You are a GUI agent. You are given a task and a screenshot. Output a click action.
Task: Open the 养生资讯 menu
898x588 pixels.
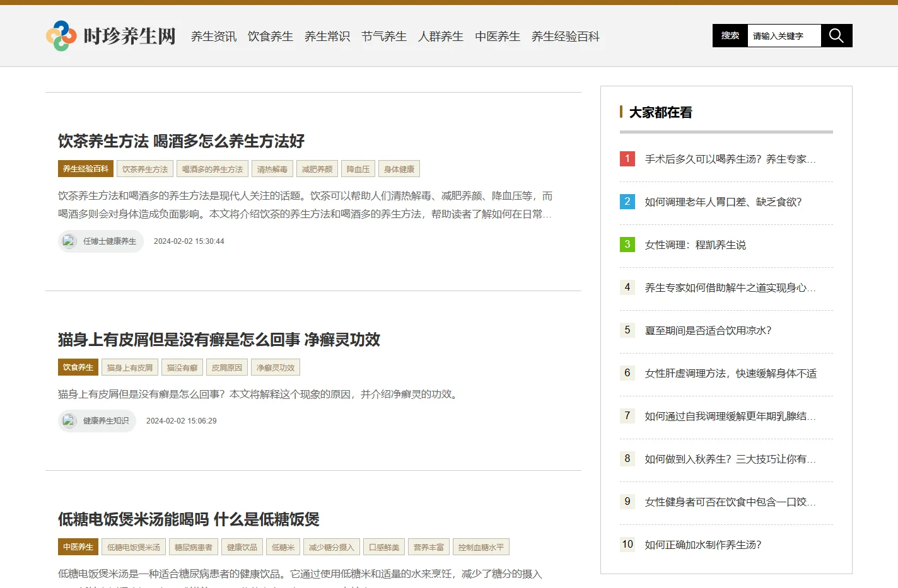(214, 37)
